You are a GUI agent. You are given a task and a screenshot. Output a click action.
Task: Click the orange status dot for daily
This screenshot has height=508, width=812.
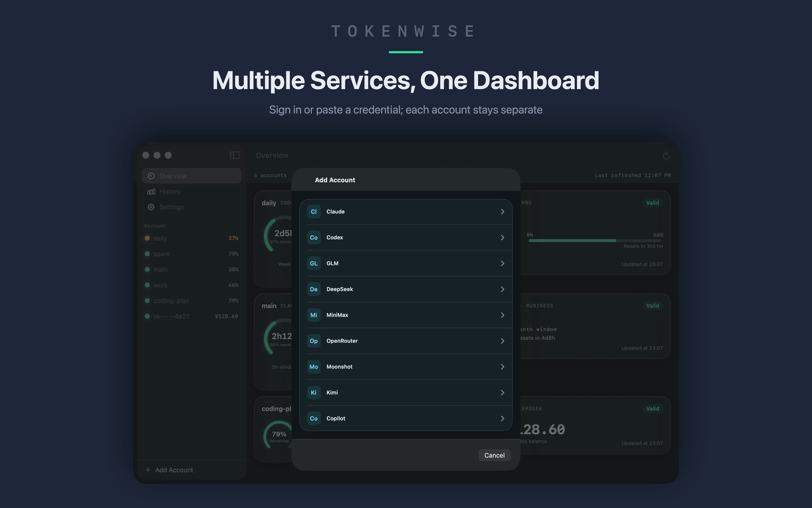click(147, 238)
